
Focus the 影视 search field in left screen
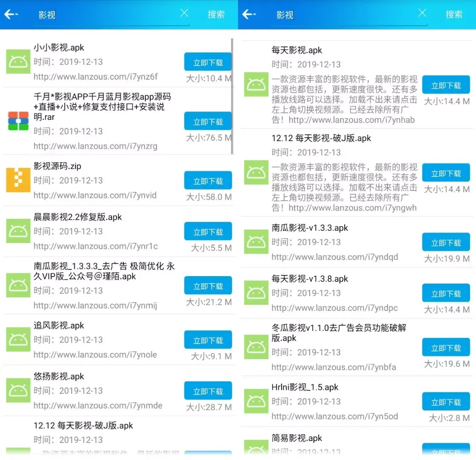click(x=111, y=15)
